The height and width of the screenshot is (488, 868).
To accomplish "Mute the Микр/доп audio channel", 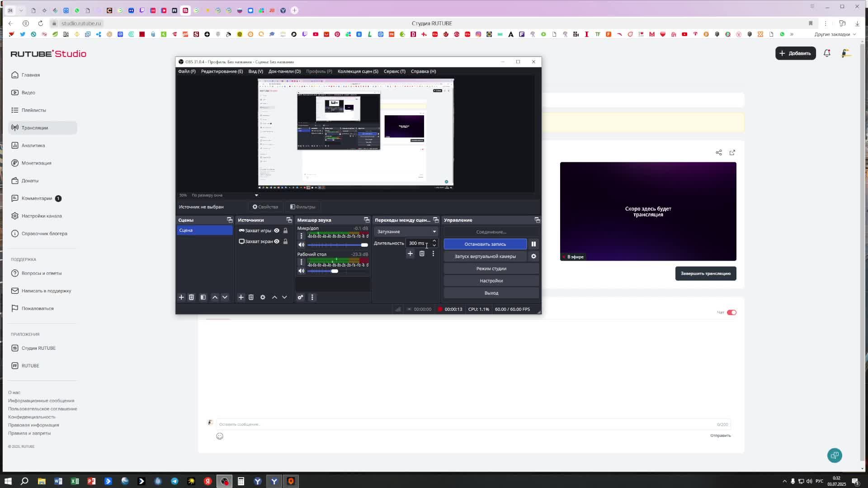I will pyautogui.click(x=301, y=245).
